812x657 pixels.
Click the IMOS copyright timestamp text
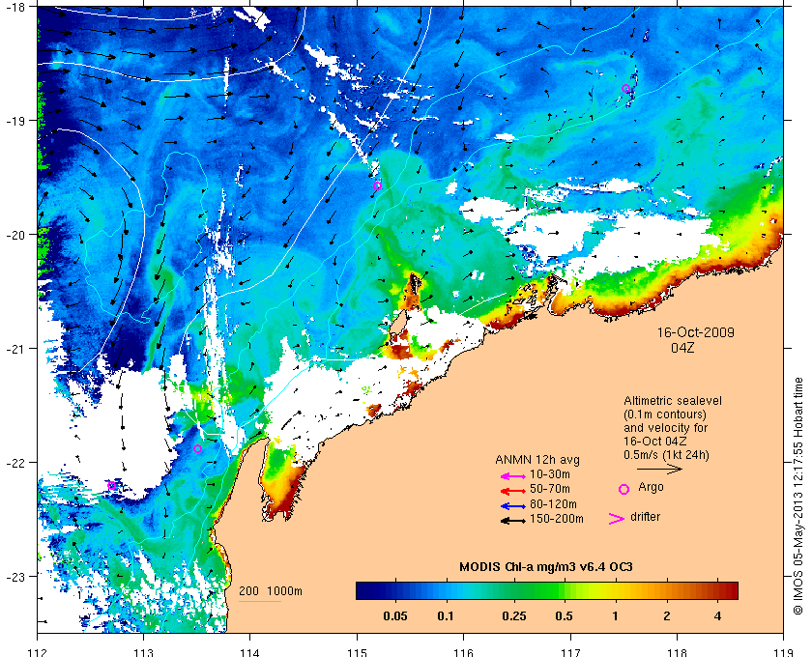[798, 496]
